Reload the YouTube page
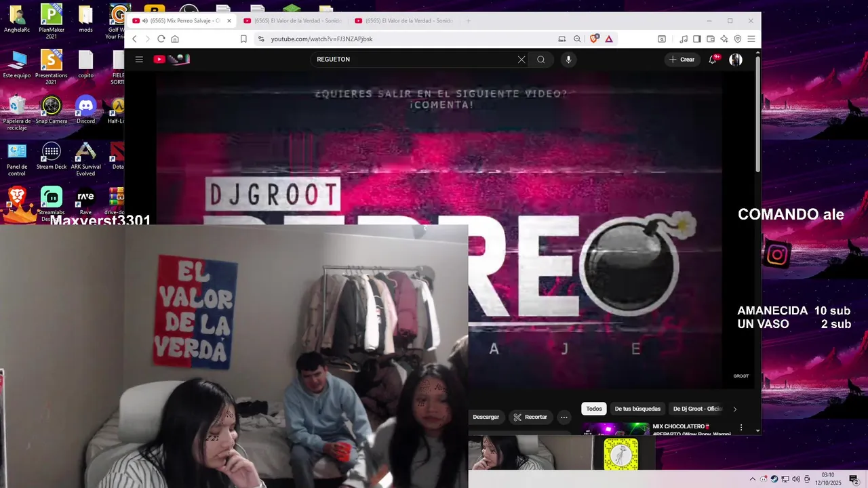 click(x=161, y=39)
